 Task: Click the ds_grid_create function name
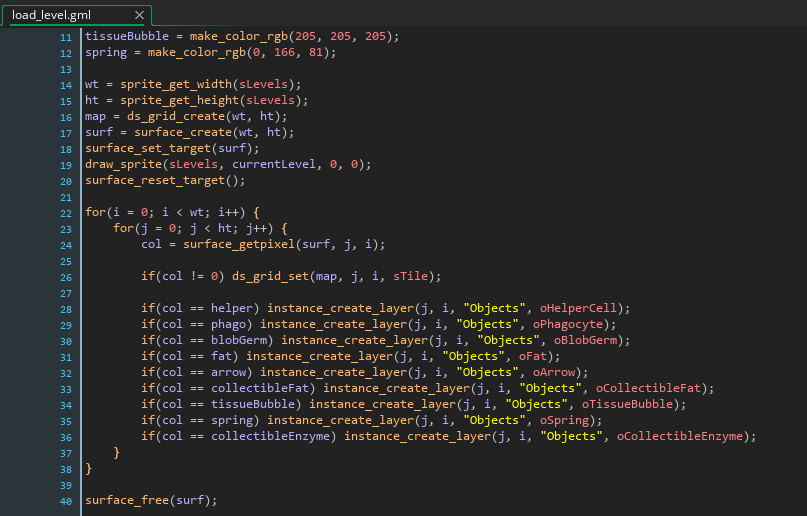[x=176, y=116]
